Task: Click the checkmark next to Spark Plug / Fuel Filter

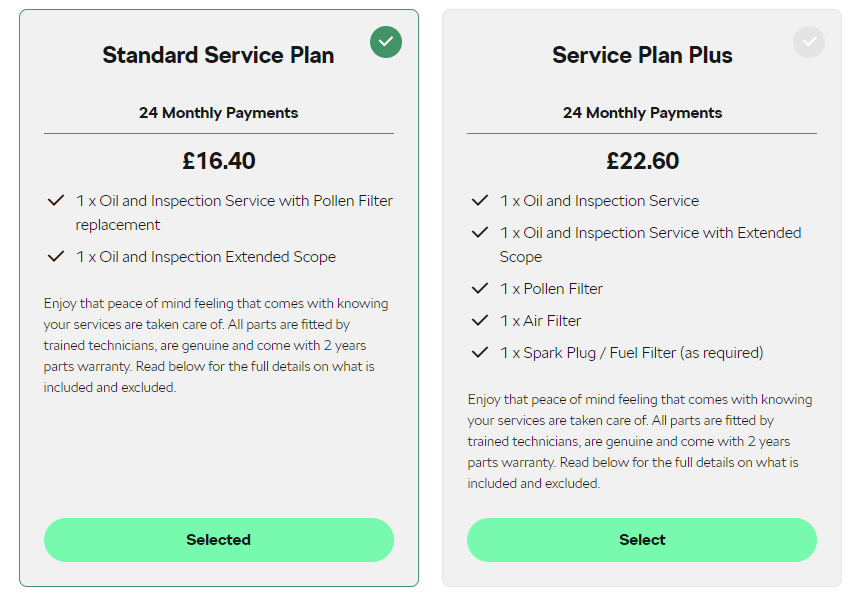Action: pyautogui.click(x=480, y=353)
